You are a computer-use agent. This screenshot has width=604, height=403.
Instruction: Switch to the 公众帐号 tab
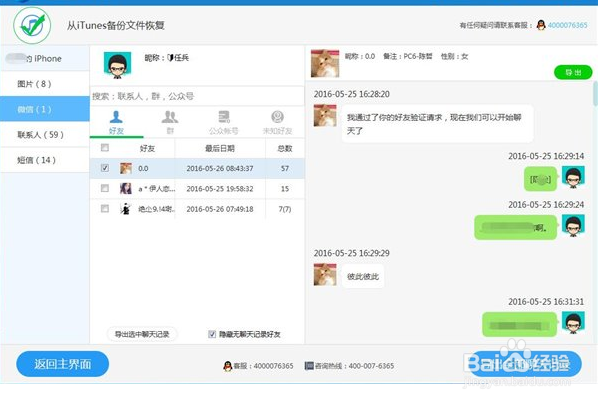pyautogui.click(x=223, y=123)
